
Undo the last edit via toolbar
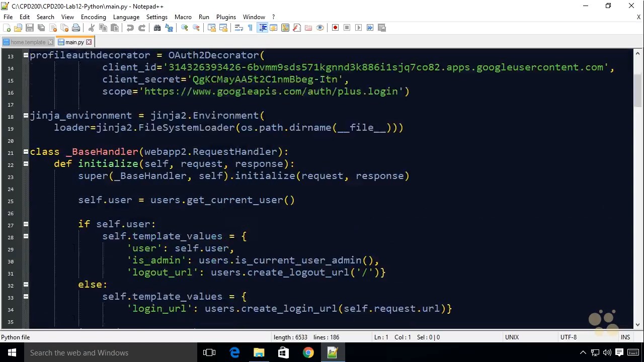coord(130,28)
